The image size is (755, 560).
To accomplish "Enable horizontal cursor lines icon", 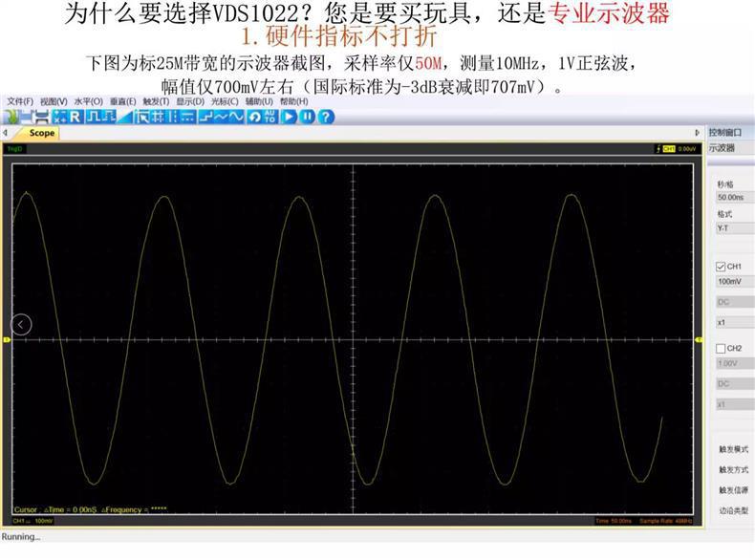I will pos(187,117).
